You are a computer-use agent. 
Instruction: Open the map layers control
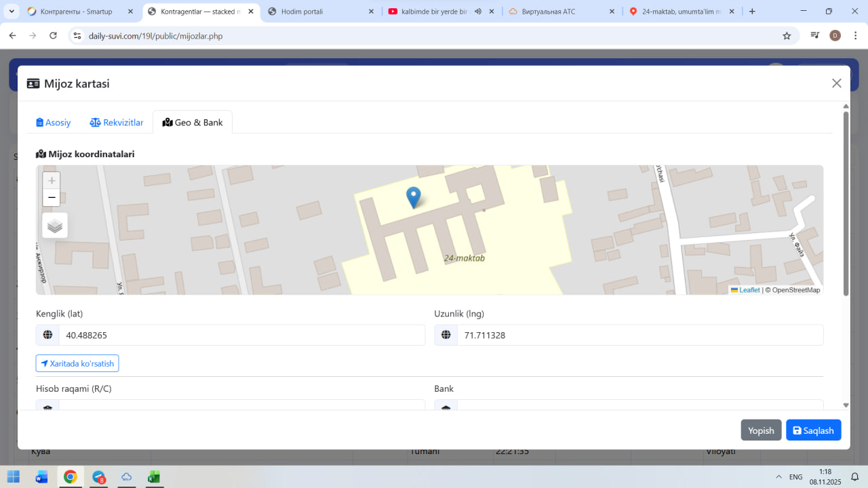coord(55,226)
